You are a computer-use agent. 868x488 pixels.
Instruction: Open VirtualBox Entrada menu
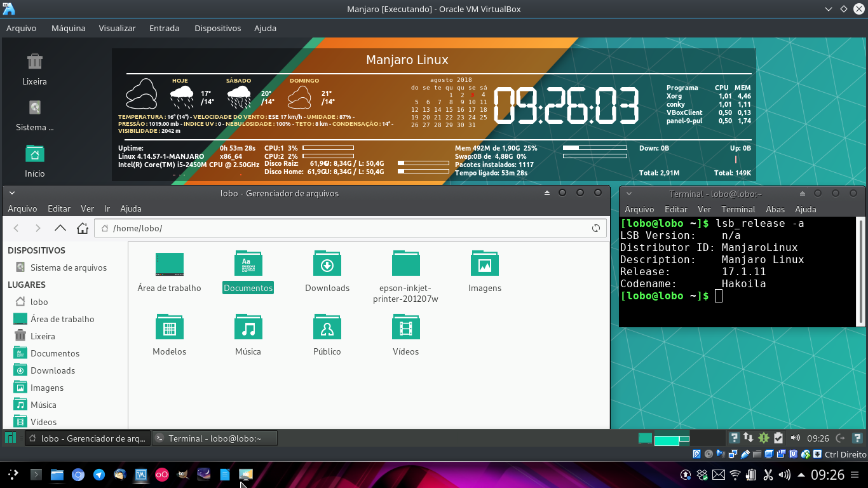[x=164, y=28]
